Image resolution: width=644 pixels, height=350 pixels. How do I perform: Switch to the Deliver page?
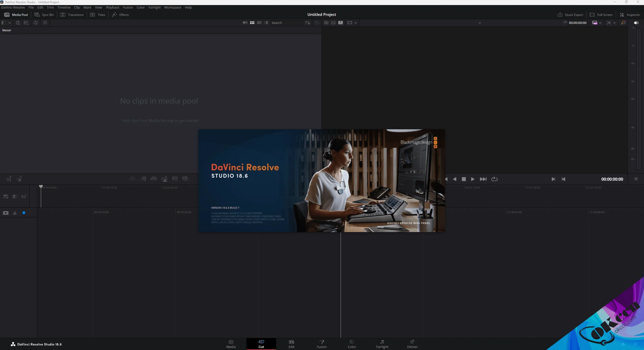pyautogui.click(x=412, y=344)
